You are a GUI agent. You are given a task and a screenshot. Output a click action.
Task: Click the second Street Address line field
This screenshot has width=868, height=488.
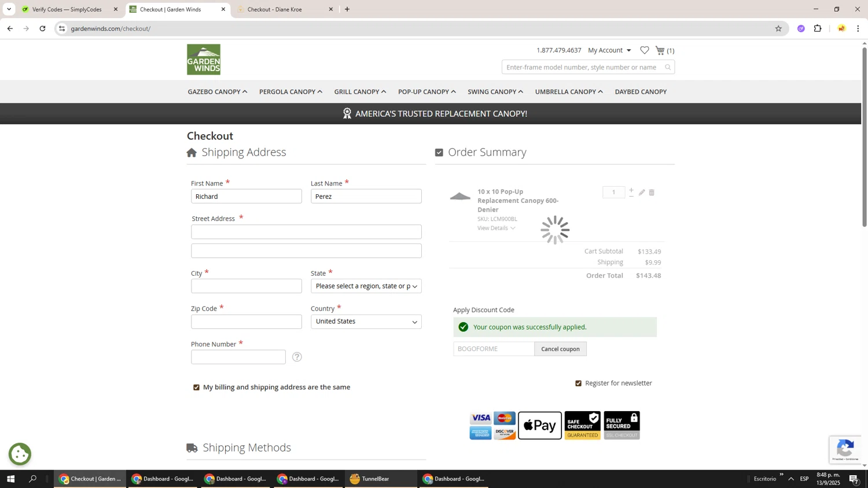(x=306, y=251)
